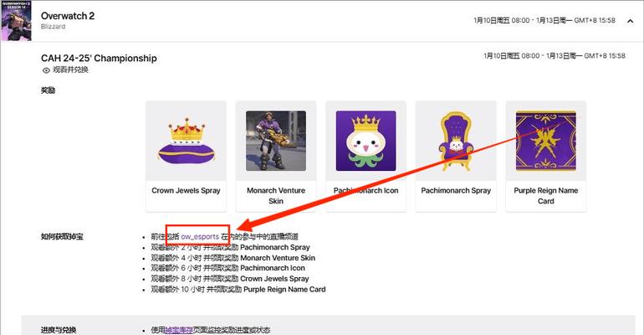Click the 4-hour Monarch Venture Skin list entry
This screenshot has height=335, width=644.
(233, 258)
